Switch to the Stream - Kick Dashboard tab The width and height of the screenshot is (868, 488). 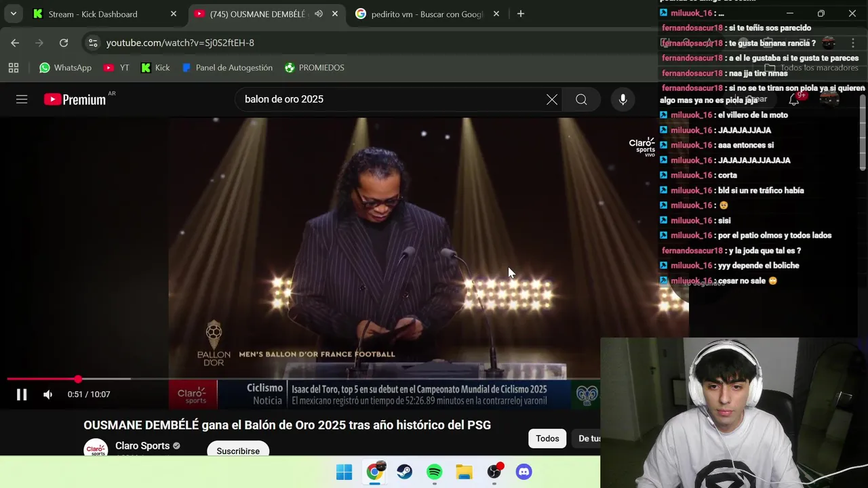106,14
